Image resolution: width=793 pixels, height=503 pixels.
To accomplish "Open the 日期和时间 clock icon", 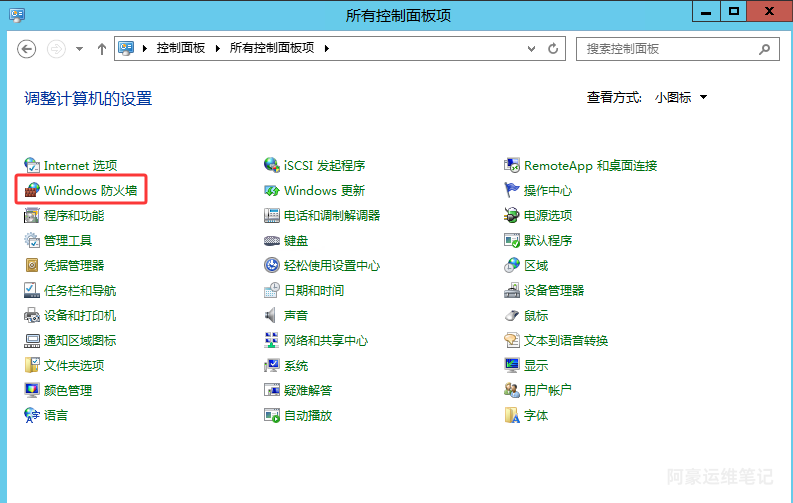I will coord(272,290).
